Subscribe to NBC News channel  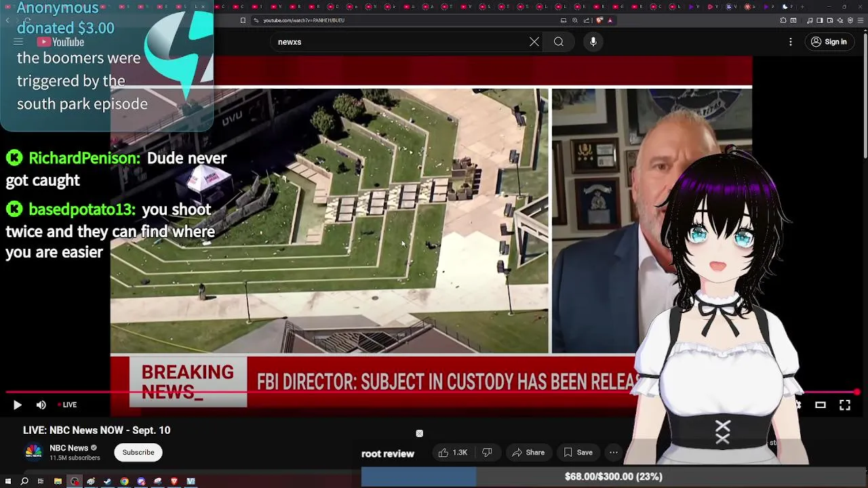click(138, 452)
